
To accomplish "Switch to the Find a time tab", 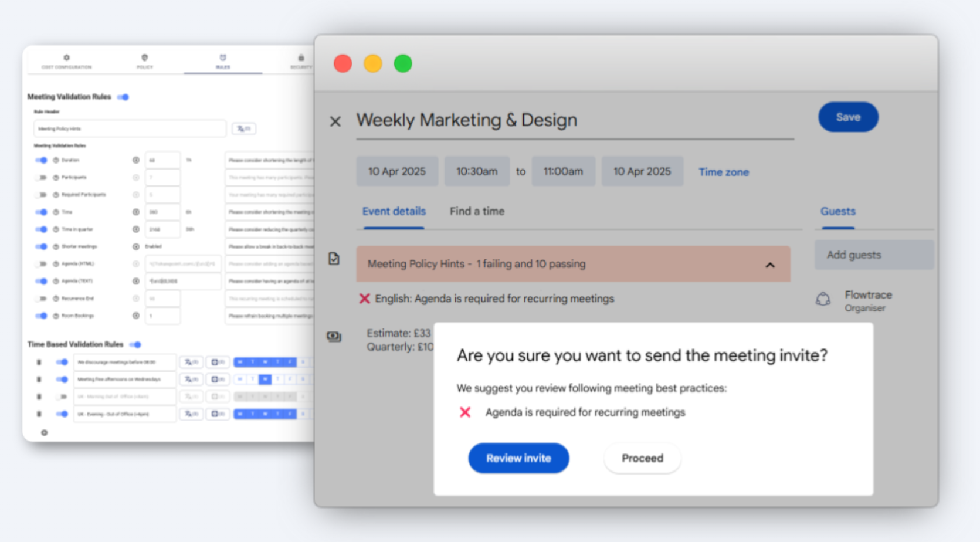I will (x=477, y=211).
